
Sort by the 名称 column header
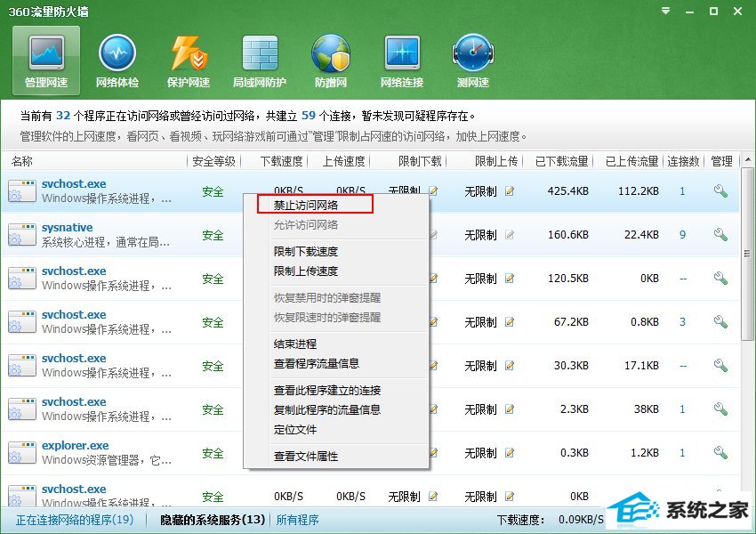point(22,161)
